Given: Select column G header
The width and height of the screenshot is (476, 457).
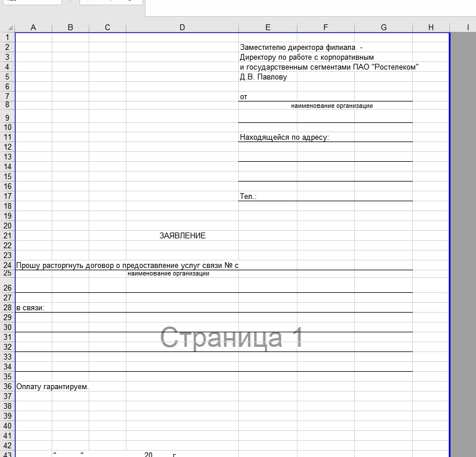Looking at the screenshot, I should [383, 27].
